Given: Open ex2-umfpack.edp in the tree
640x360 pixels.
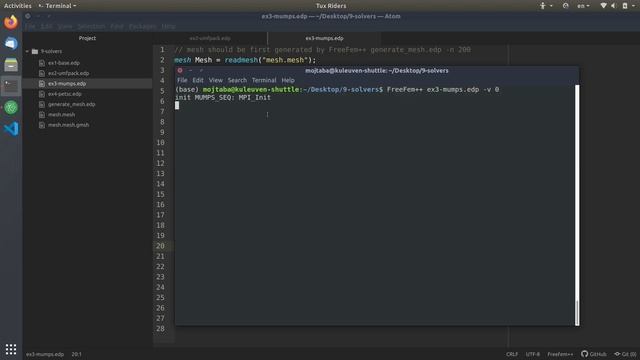Looking at the screenshot, I should (69, 73).
